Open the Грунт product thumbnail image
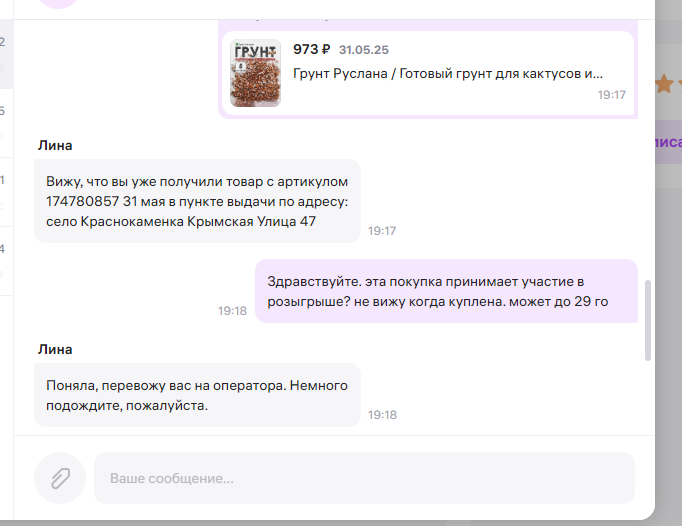The height and width of the screenshot is (526, 682). coord(255,73)
